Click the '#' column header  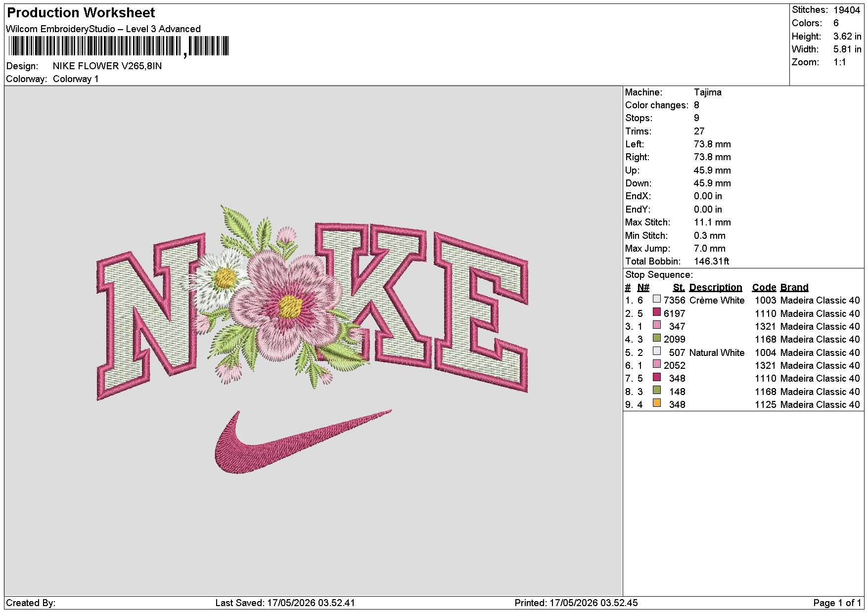point(628,288)
